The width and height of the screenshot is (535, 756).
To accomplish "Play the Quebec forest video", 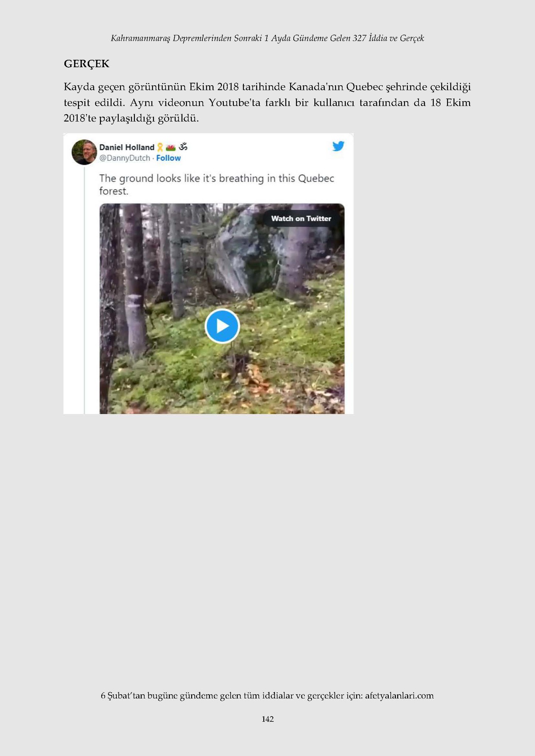I will (x=222, y=326).
